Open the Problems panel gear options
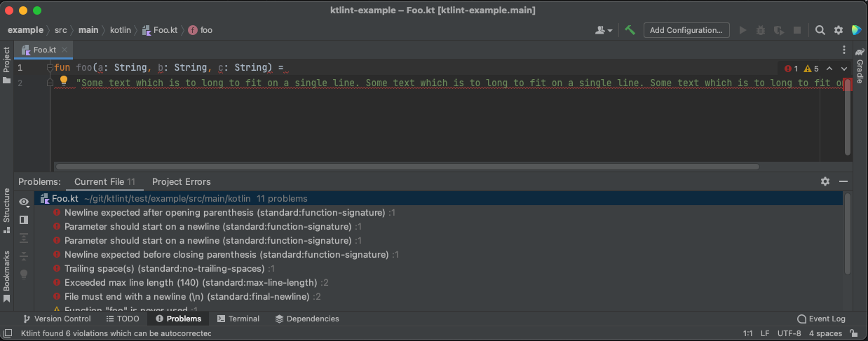This screenshot has height=341, width=868. pos(825,181)
